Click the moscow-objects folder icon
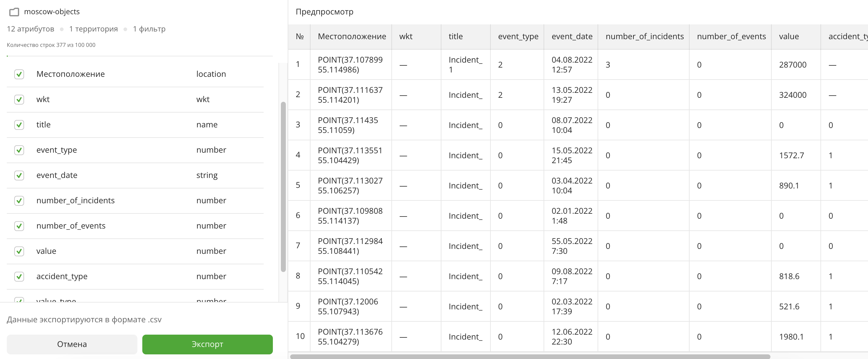 click(14, 12)
